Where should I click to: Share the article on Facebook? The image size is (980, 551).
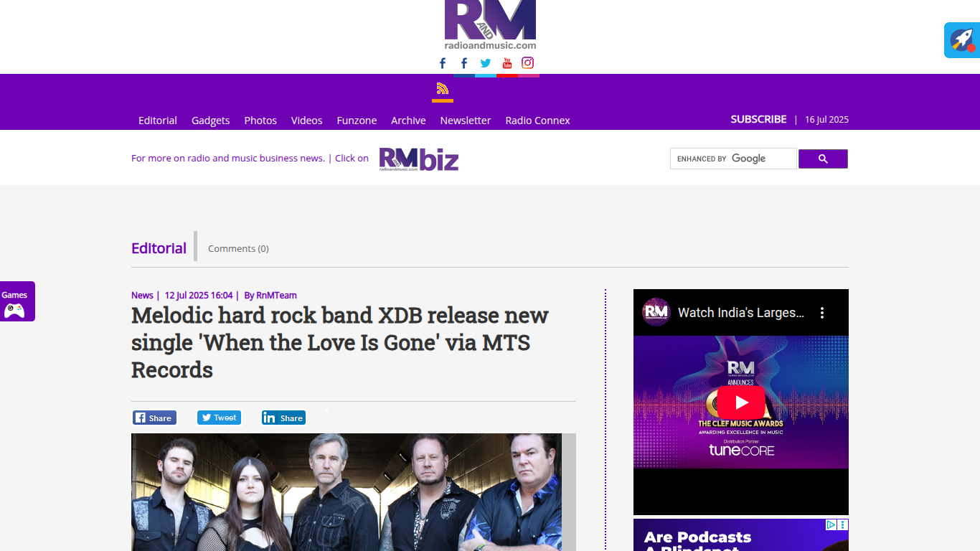154,418
